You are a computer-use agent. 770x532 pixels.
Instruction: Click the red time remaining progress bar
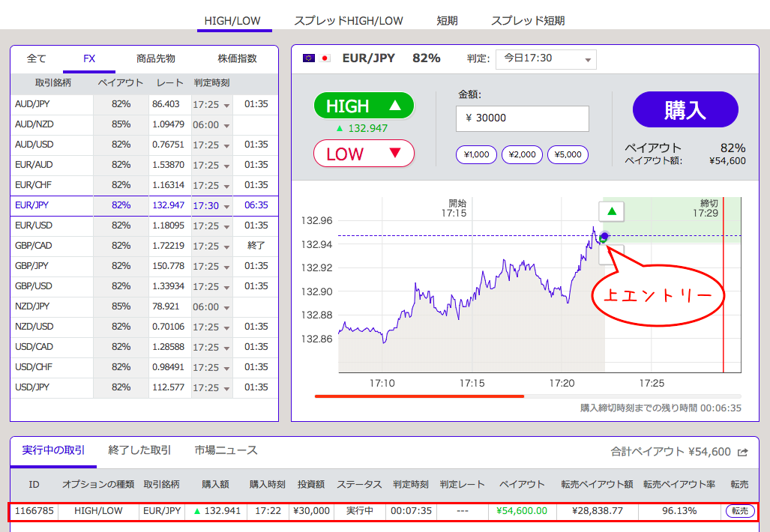click(x=419, y=396)
